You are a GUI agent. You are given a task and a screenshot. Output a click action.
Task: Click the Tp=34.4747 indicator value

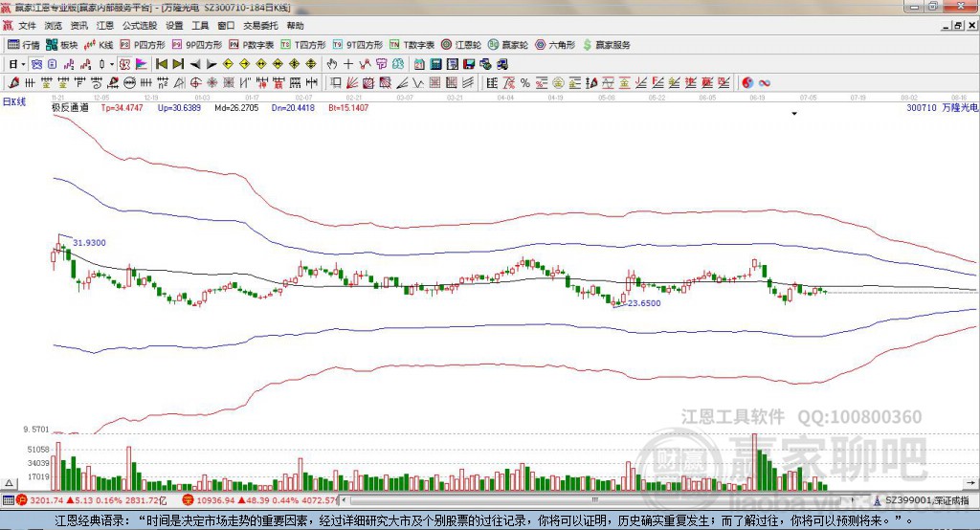(122, 107)
